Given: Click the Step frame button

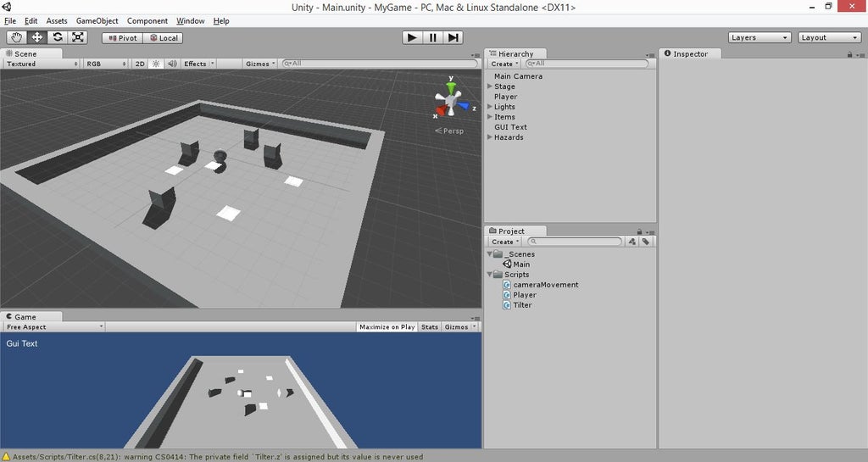Looking at the screenshot, I should (453, 37).
